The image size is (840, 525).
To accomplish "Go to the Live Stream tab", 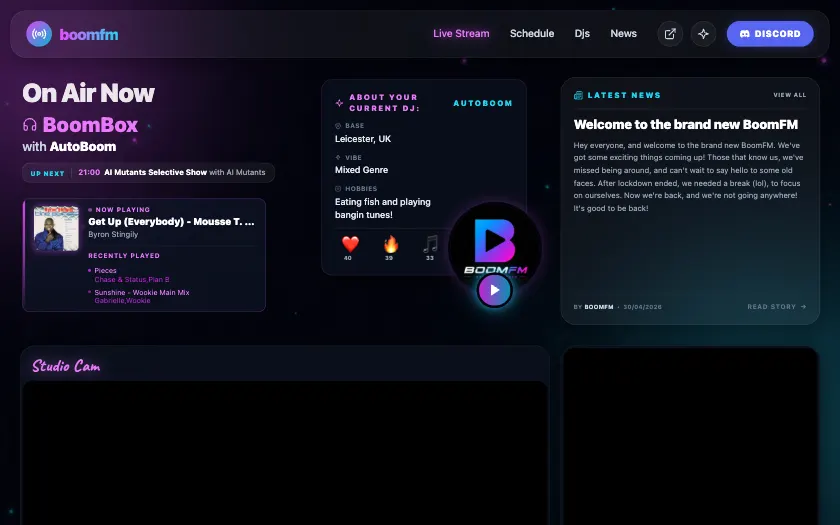I will [461, 33].
